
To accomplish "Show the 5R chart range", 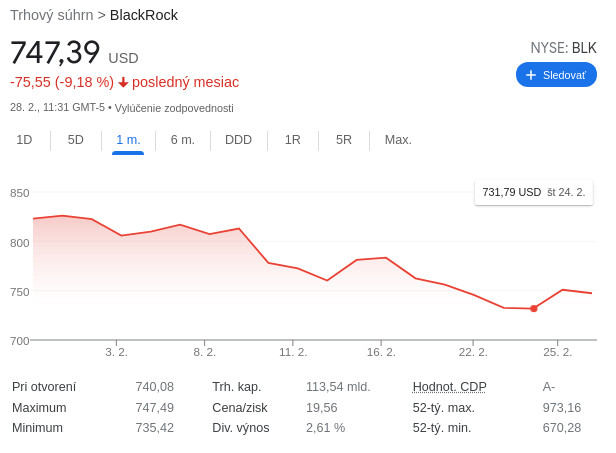I will (344, 140).
